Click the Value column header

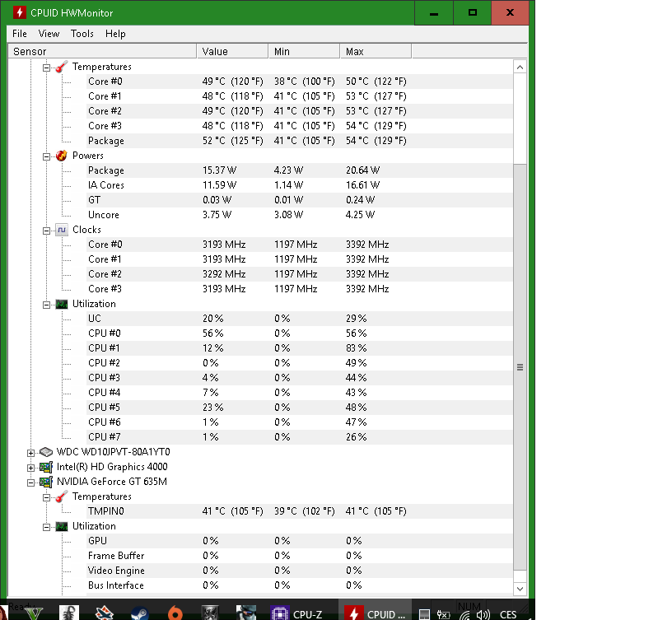[x=232, y=51]
